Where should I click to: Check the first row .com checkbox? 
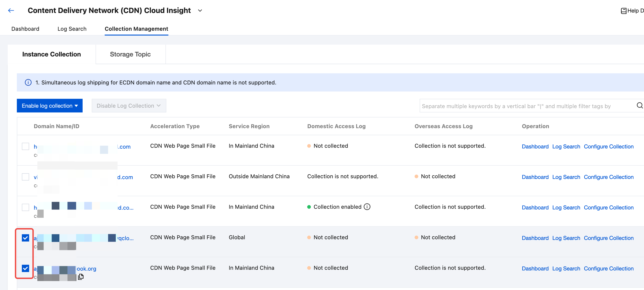[x=25, y=146]
